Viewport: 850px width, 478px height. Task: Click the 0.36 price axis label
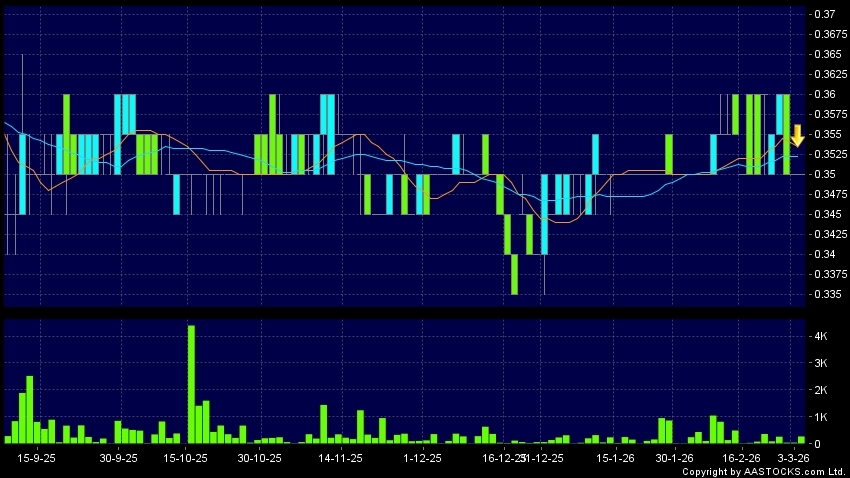click(826, 94)
